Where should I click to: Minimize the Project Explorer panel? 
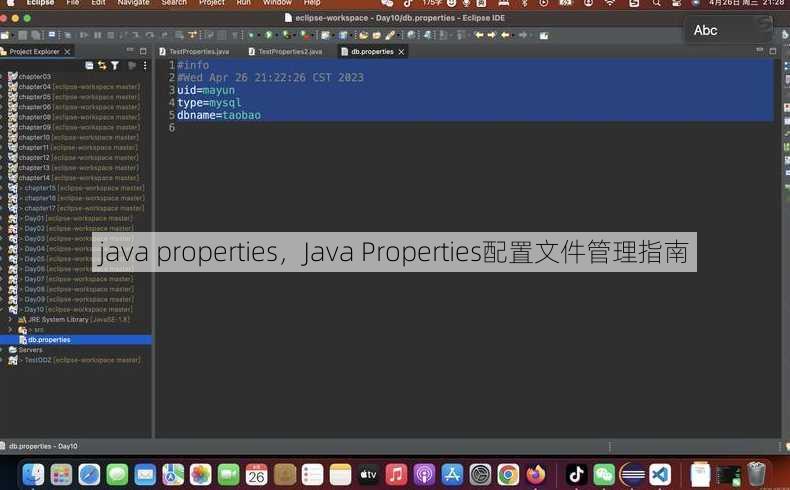click(x=130, y=51)
